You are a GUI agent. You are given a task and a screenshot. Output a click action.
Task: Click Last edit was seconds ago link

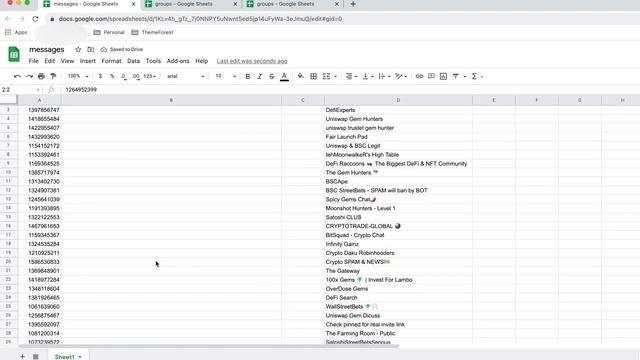click(252, 61)
